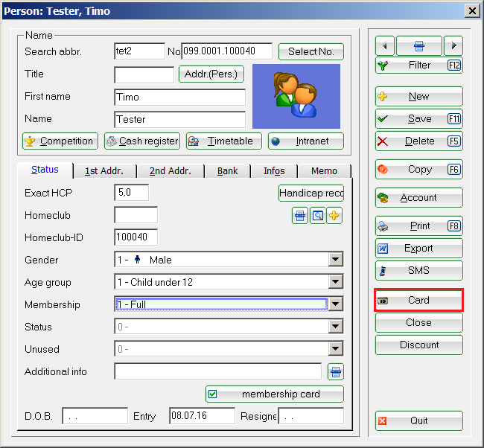Viewport: 484px width, 448px height.
Task: Click the No field with 099.0001.100040
Action: pos(227,51)
